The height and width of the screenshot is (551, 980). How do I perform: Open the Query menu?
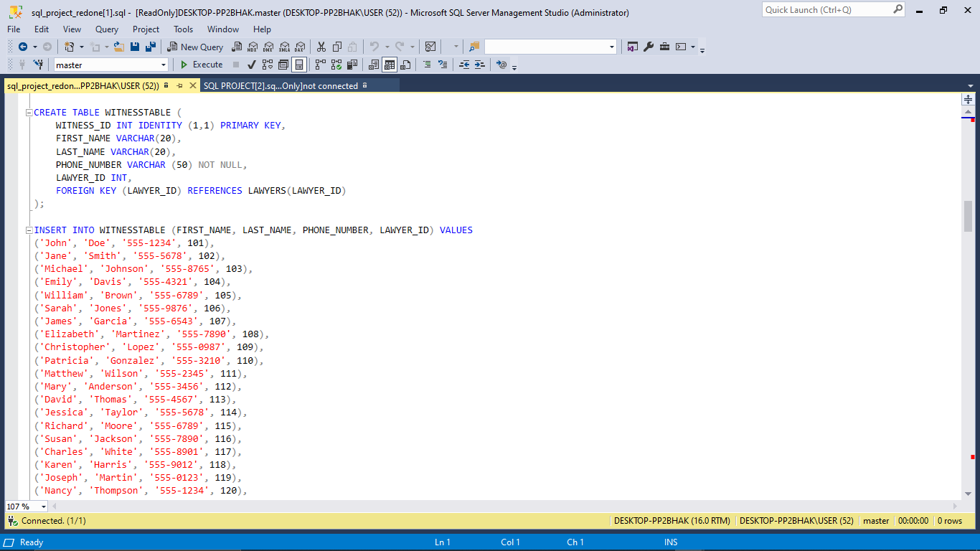tap(107, 29)
